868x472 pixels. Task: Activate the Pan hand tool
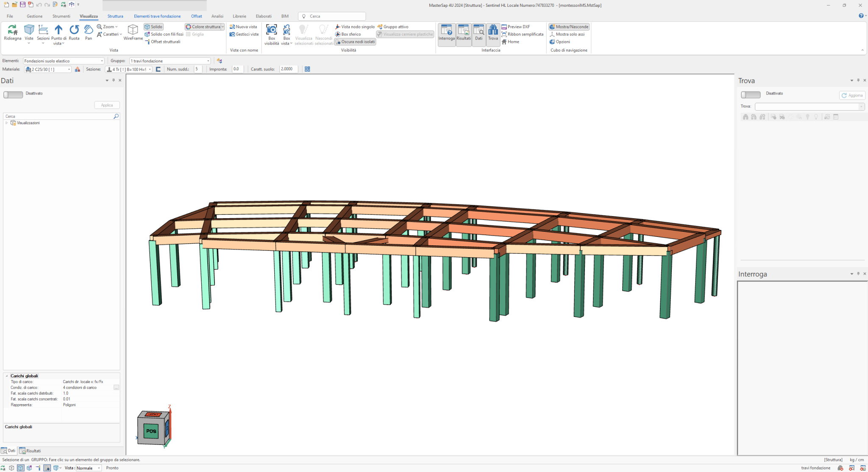tap(88, 32)
